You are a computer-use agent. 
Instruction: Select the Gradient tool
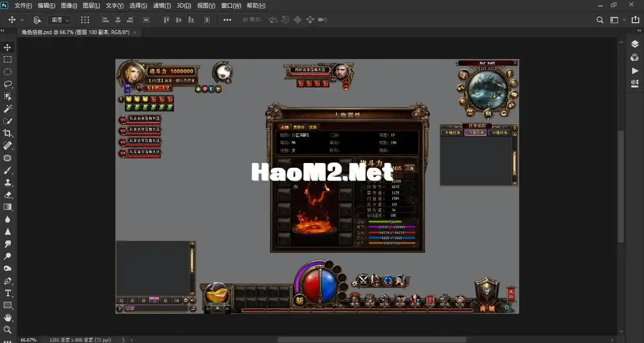coord(8,207)
